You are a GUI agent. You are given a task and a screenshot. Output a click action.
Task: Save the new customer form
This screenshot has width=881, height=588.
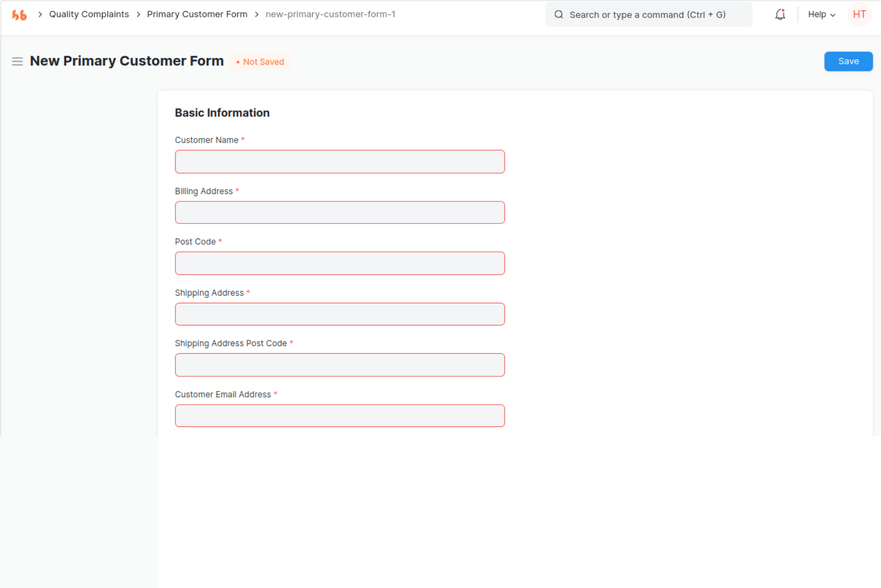click(848, 61)
